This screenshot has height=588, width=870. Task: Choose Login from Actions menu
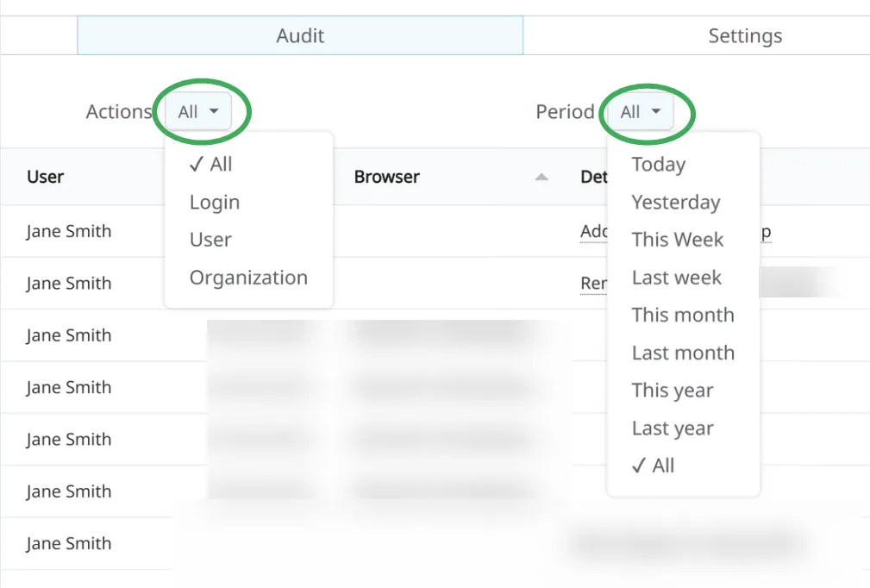point(215,203)
